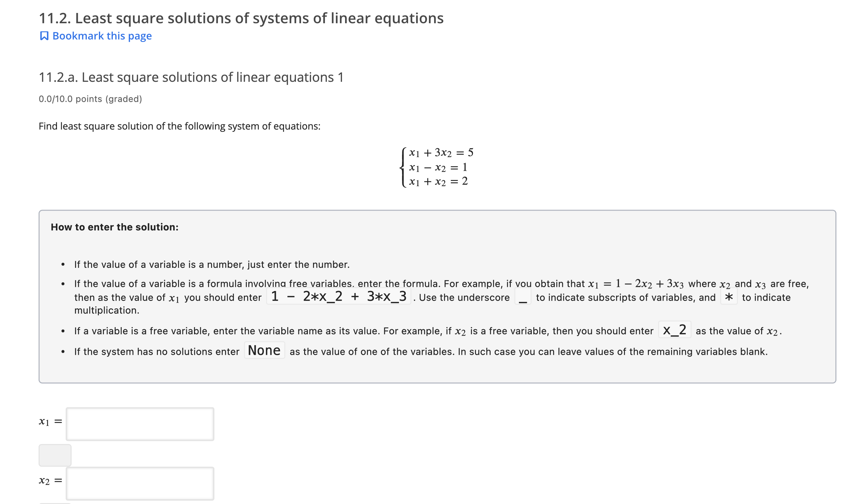
Task: Select the '0.0/10.0 points (graded)' label
Action: pos(90,98)
